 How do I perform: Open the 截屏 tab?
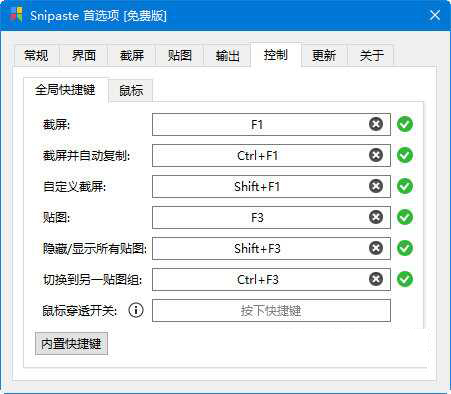(x=132, y=55)
